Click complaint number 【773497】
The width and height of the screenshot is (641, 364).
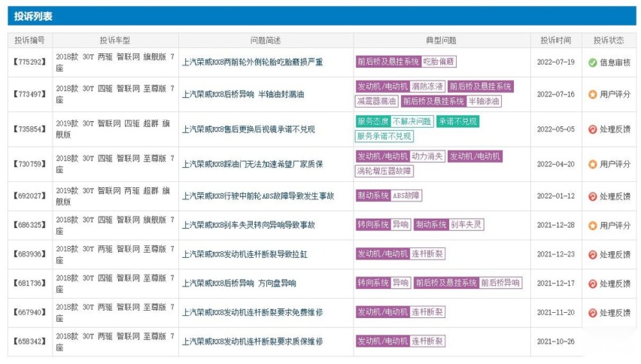pos(29,94)
